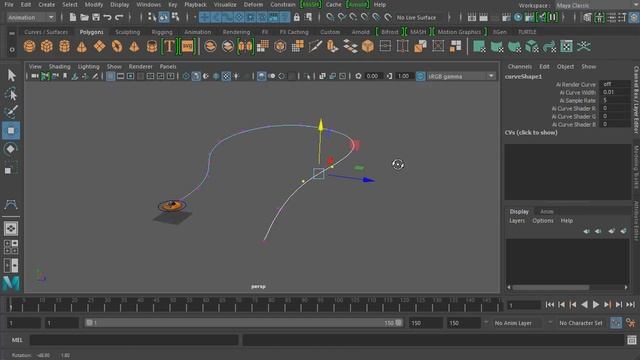
Task: Click the Undo arrow icon
Action: 107,17
